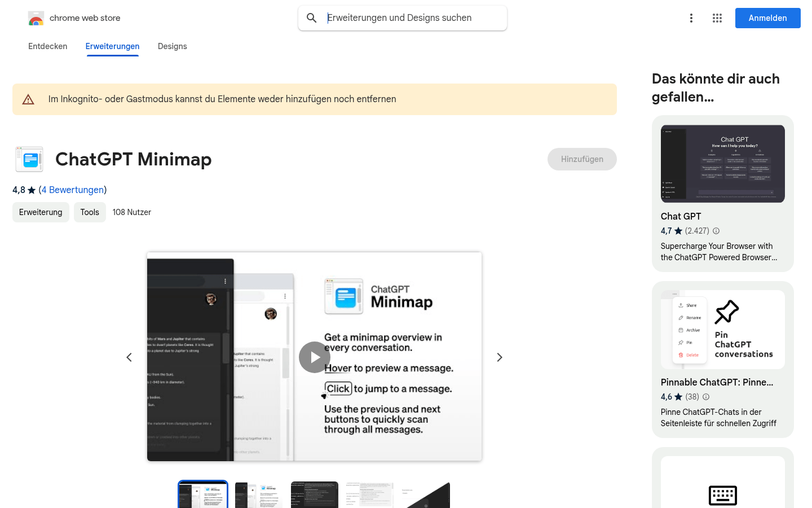
Task: Click the Chrome Web Store logo
Action: click(36, 18)
